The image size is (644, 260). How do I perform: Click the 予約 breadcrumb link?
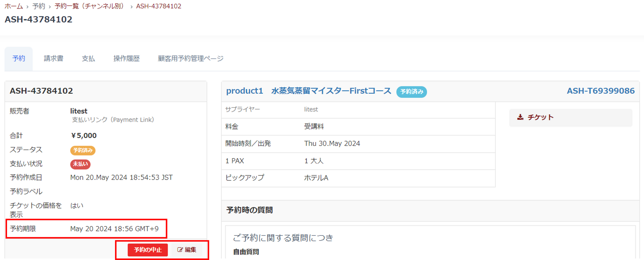click(39, 6)
